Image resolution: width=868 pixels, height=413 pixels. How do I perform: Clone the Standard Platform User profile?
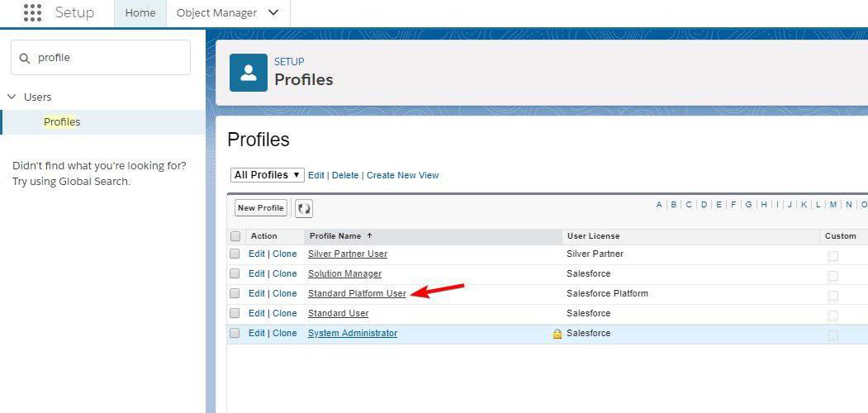(285, 293)
